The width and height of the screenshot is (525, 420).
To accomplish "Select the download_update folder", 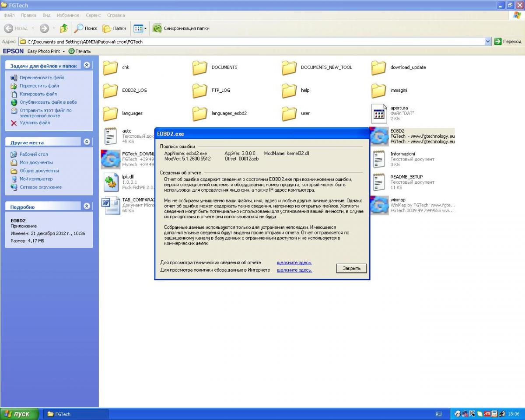I will click(x=398, y=67).
